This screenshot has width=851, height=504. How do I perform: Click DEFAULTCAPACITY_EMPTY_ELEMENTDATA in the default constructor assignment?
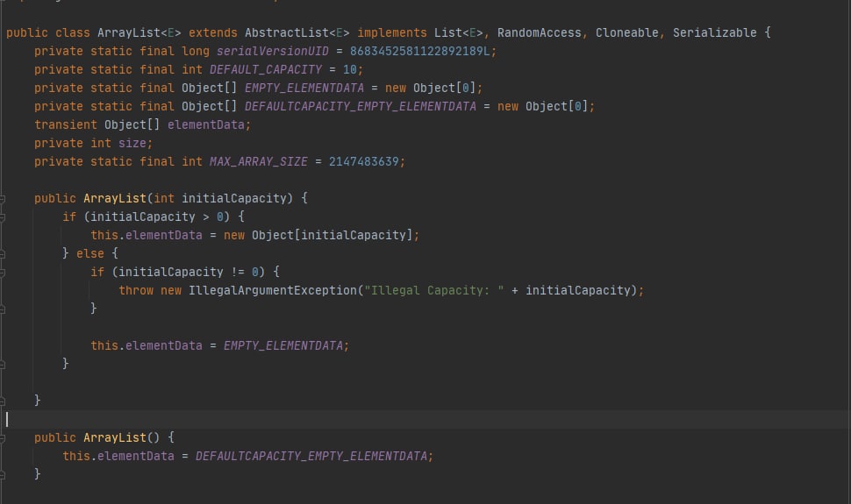[311, 457]
